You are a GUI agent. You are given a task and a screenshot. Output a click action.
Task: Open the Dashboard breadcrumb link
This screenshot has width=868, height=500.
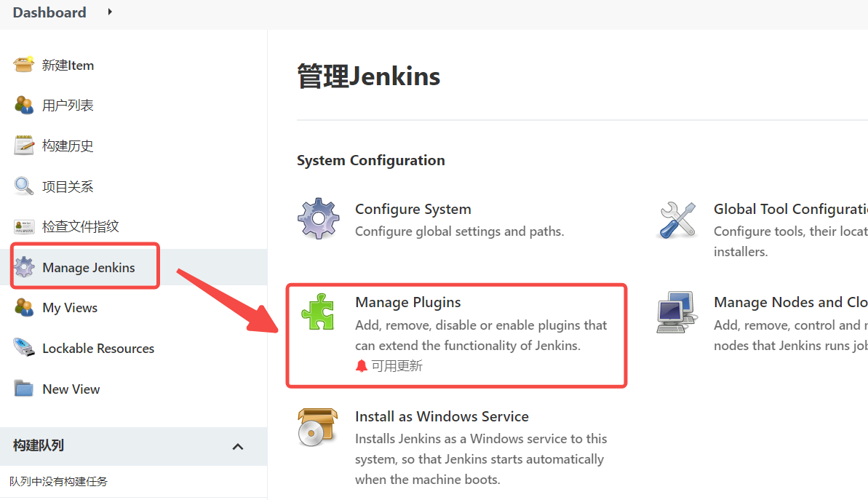49,12
